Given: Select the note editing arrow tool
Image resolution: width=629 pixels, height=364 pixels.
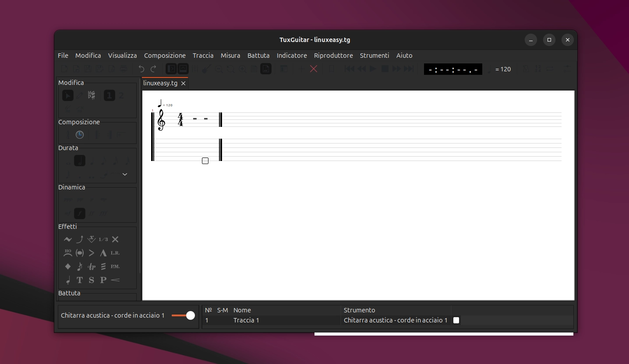Looking at the screenshot, I should pyautogui.click(x=68, y=95).
